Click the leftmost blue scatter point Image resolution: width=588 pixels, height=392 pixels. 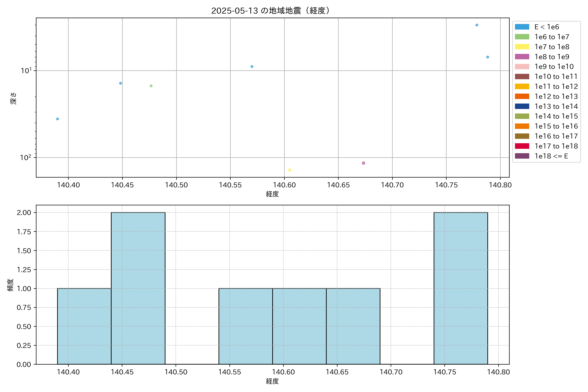57,119
